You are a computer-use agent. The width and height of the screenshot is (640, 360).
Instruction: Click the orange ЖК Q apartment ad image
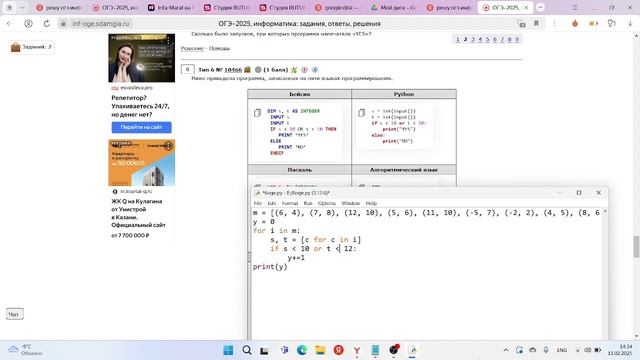pyautogui.click(x=141, y=162)
